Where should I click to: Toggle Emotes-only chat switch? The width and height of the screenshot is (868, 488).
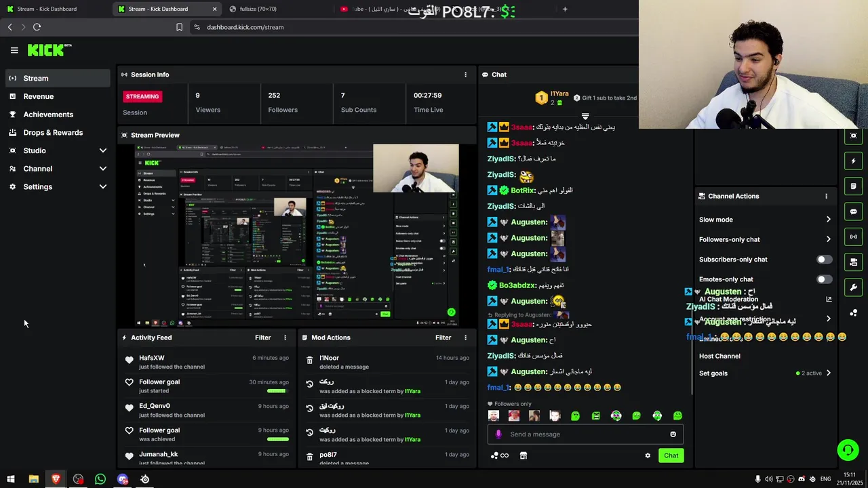pos(824,279)
